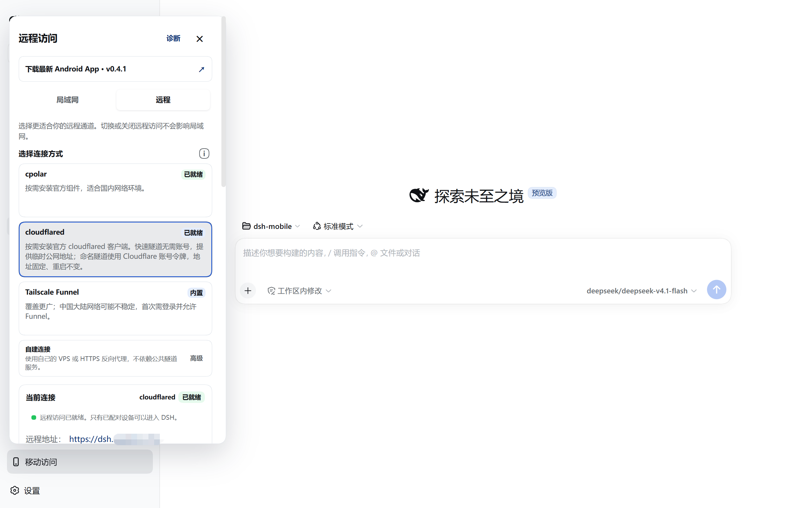Select the cloudflared connection option

coord(115,249)
